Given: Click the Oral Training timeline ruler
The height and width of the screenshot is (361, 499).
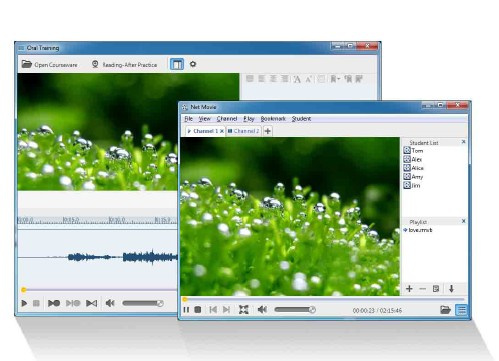Looking at the screenshot, I should point(98,220).
